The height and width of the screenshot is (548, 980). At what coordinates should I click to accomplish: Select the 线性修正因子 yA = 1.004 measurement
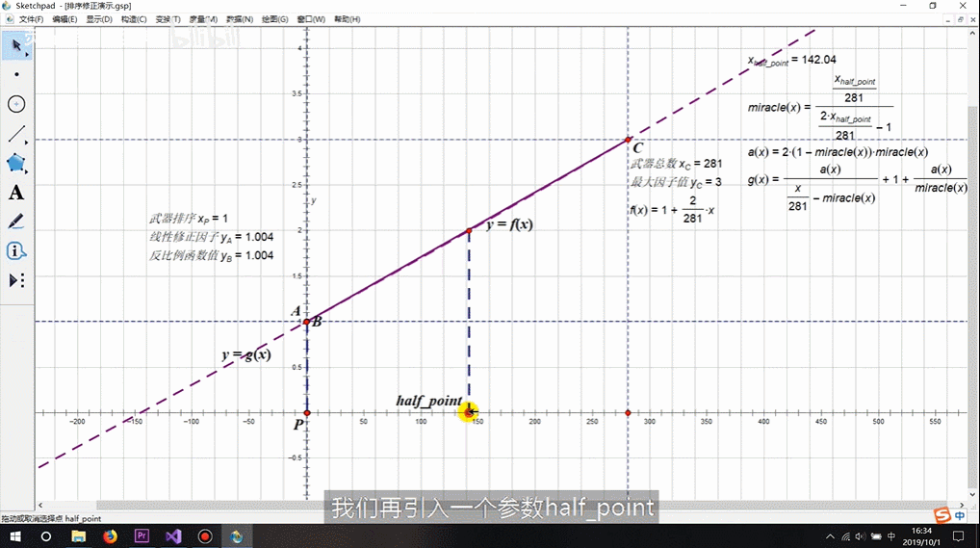tap(211, 237)
